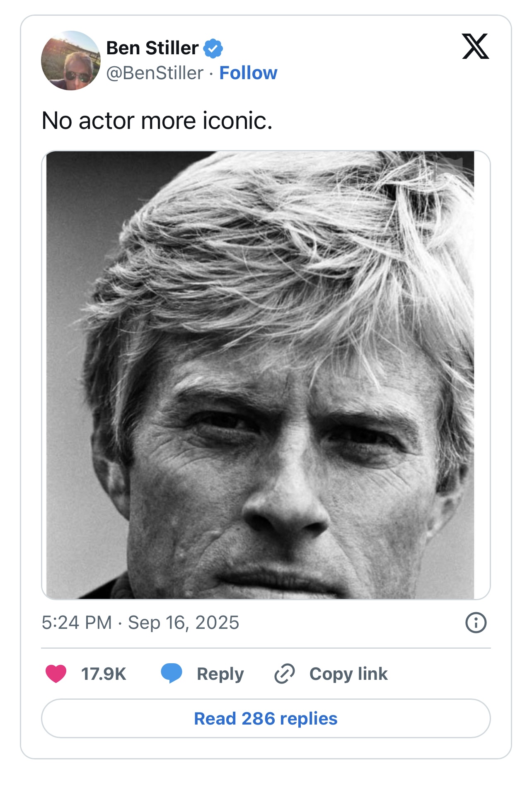This screenshot has width=532, height=788.
Task: Click the "No actor more iconic." text
Action: (x=157, y=121)
